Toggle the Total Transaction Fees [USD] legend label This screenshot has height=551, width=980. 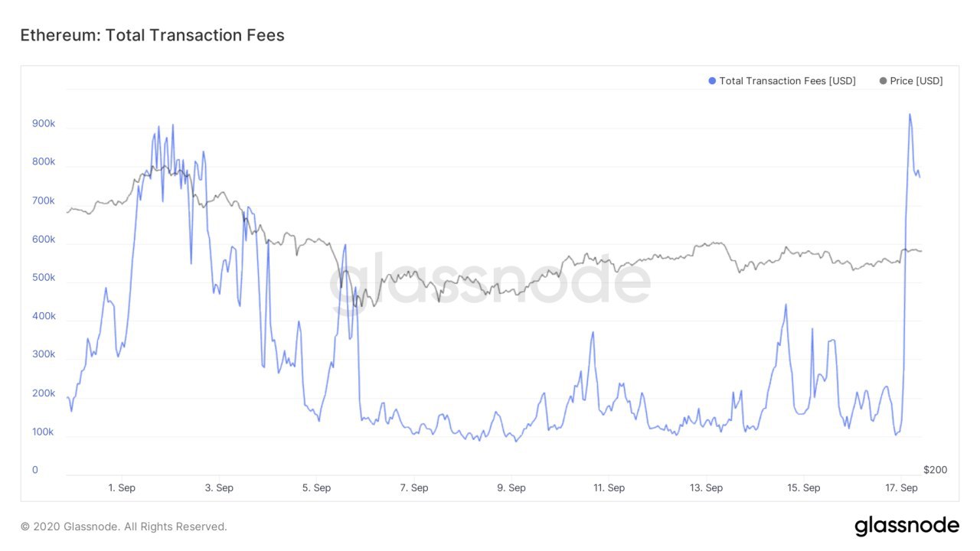coord(787,81)
